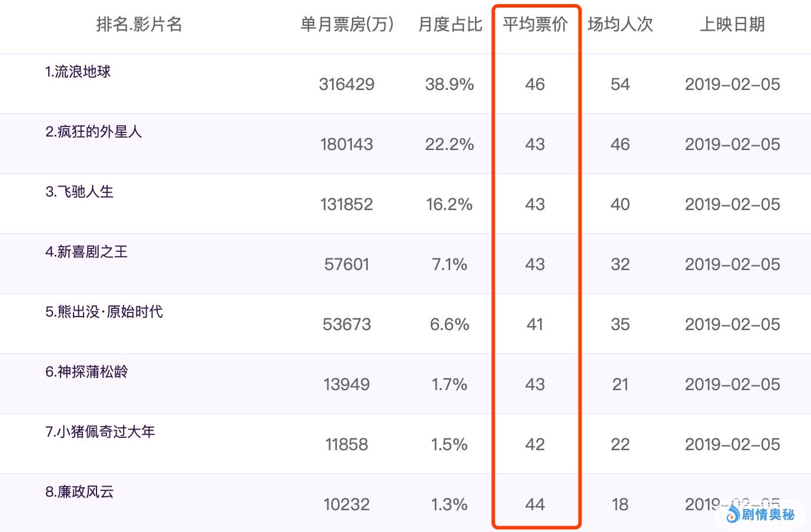The width and height of the screenshot is (811, 532).
Task: Click the 剧情奥秘 watermark logo icon
Action: point(733,515)
